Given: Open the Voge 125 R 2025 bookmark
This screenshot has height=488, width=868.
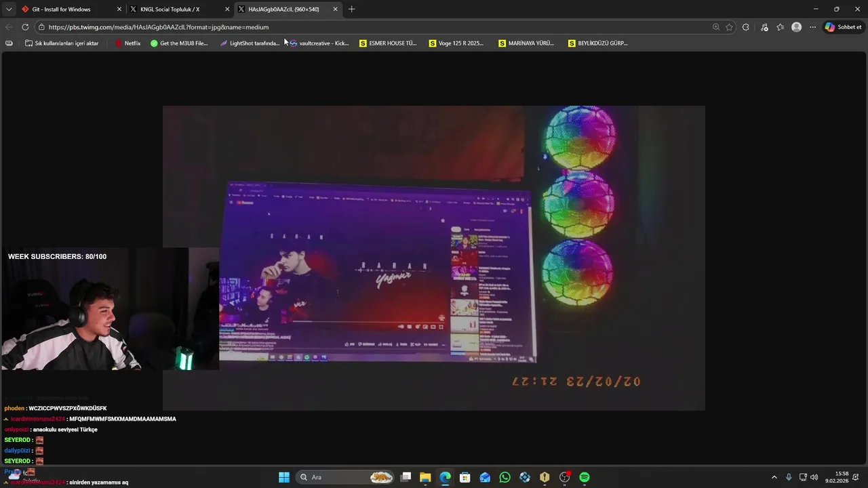Looking at the screenshot, I should [x=456, y=43].
